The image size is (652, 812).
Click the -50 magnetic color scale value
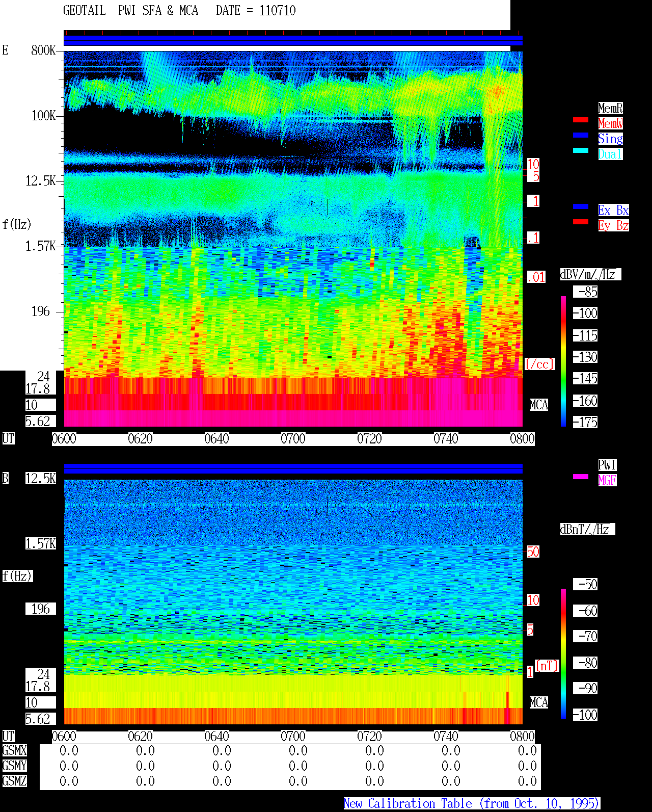585,584
